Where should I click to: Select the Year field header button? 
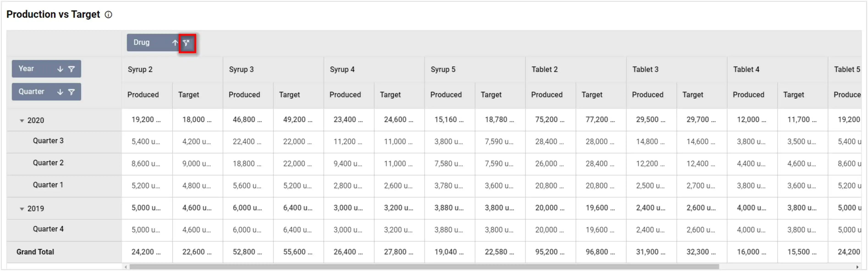point(30,69)
